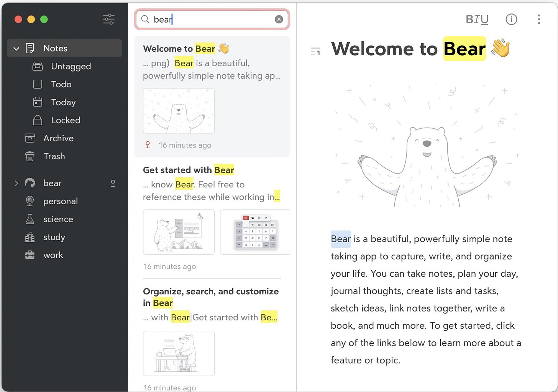Viewport: 558px width, 392px height.
Task: Click the Trash bin icon
Action: 30,156
